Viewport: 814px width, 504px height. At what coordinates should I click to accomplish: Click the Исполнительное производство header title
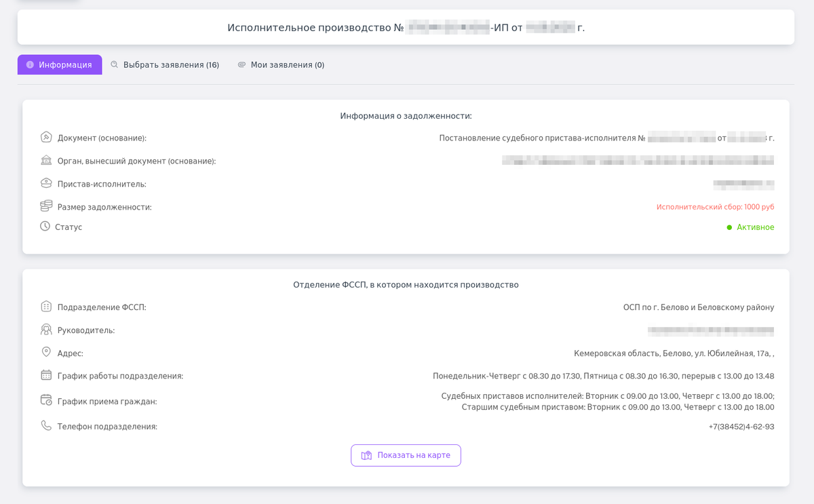[406, 28]
